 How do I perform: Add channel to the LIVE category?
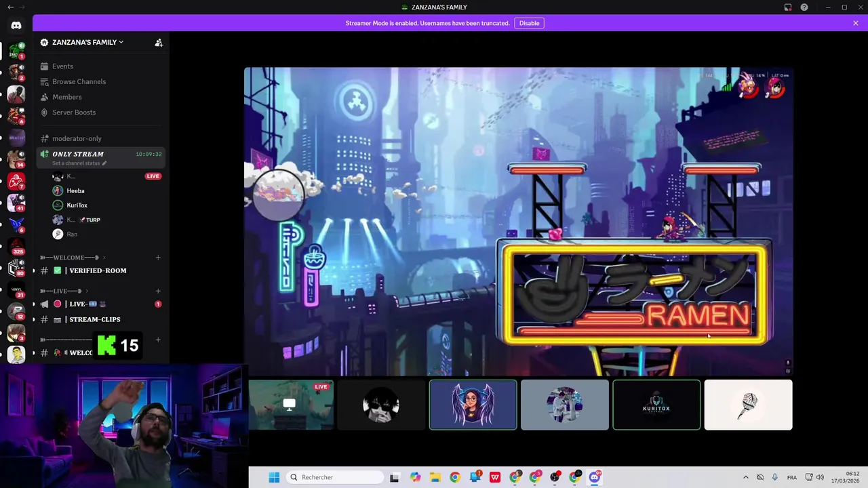158,291
